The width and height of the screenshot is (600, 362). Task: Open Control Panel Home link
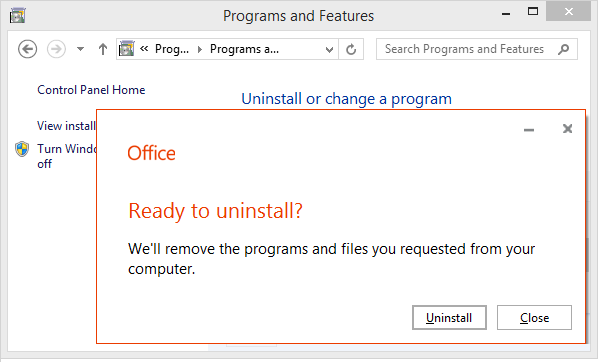(x=91, y=90)
